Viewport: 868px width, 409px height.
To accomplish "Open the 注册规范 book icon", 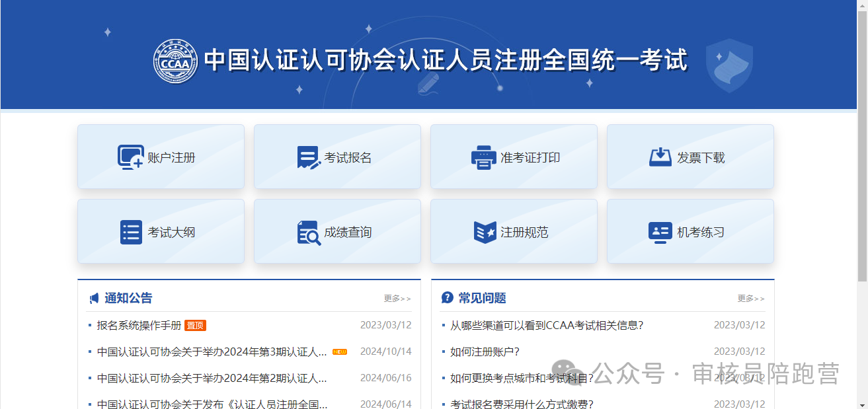I will pos(485,233).
